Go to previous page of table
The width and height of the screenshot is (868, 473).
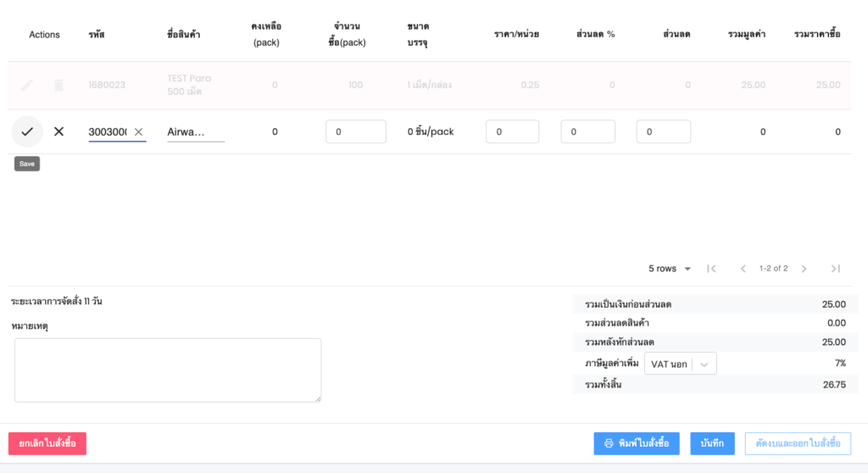[743, 269]
